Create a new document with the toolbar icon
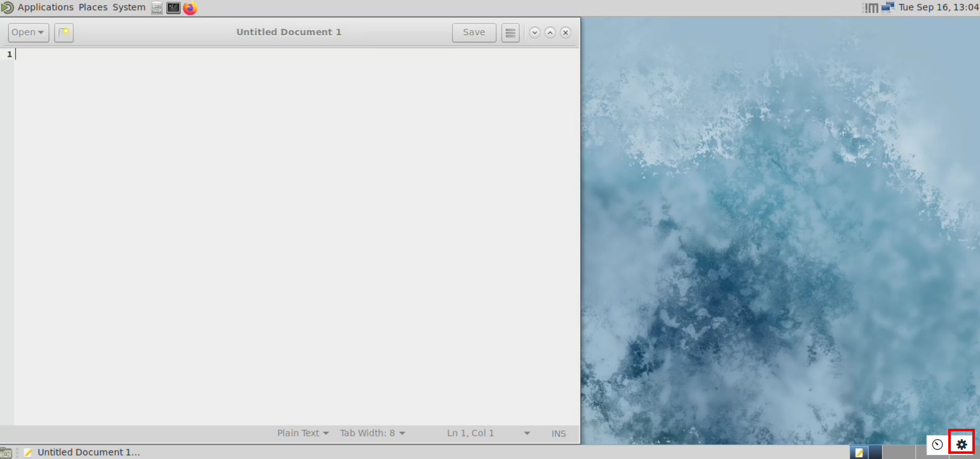980x459 pixels. (64, 32)
